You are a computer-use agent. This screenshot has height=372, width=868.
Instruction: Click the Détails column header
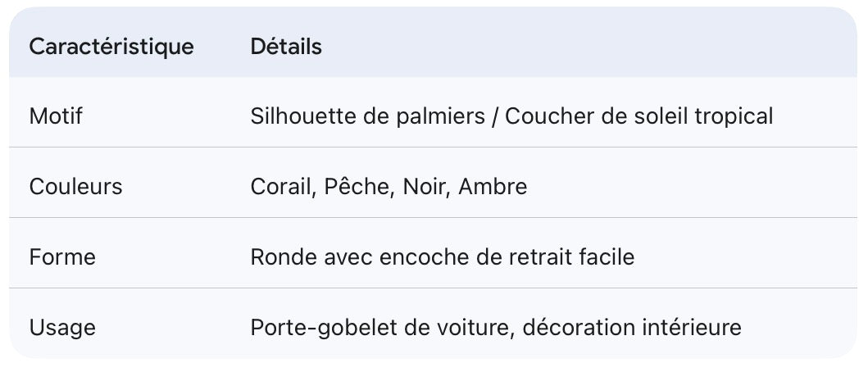[286, 47]
